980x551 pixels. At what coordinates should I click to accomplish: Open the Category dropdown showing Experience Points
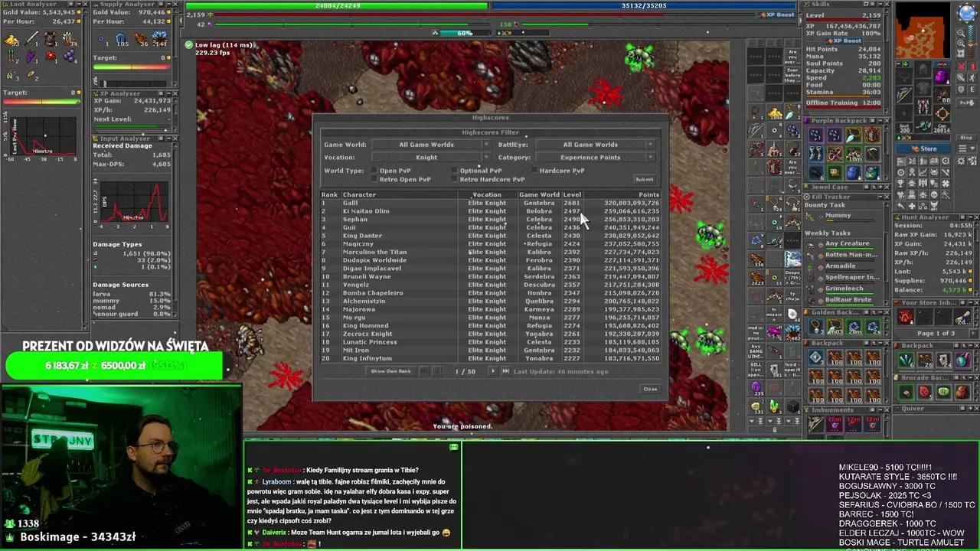(596, 158)
